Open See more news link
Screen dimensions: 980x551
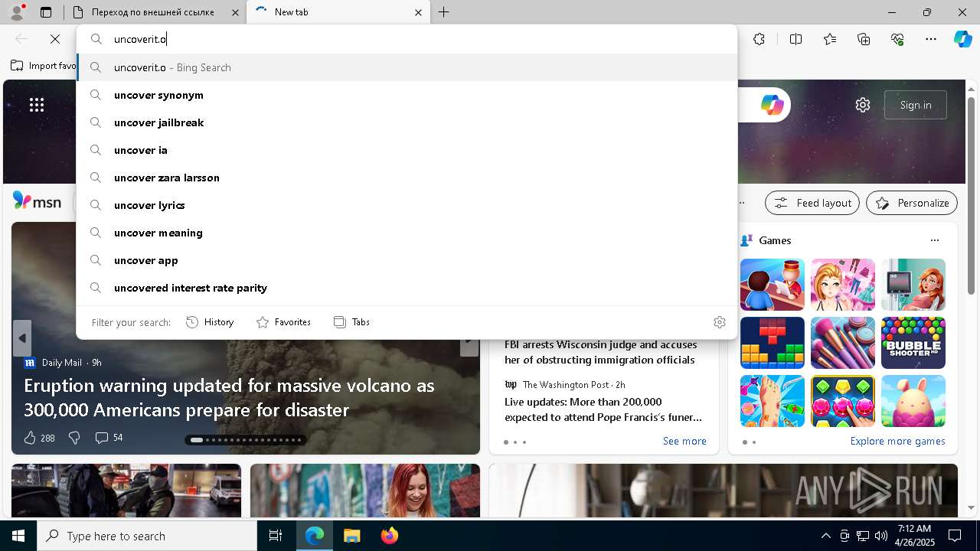coord(684,441)
